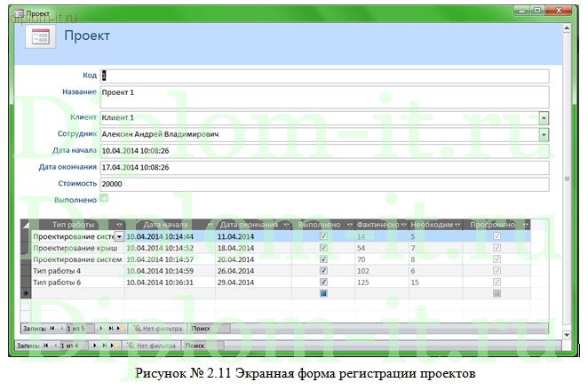The height and width of the screenshot is (390, 588).
Task: Click the vertical scrollbar up arrow
Action: [x=567, y=28]
